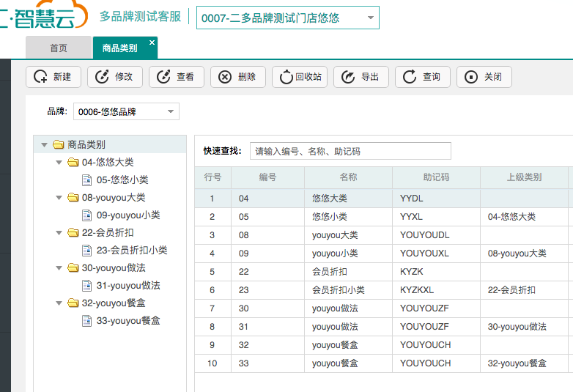573x392 pixels.
Task: Sort by the 助记码 column header
Action: [436, 177]
